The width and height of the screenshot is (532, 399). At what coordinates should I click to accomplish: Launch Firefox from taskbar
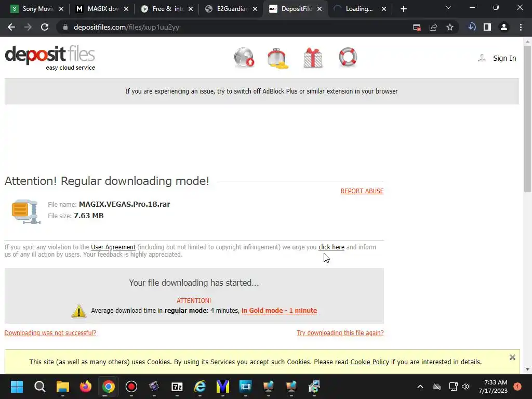pos(86,387)
